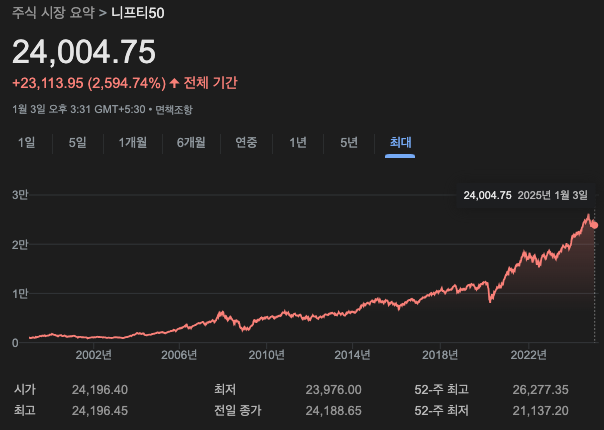Screen dimensions: 604x430
Task: Click the 전일 종가 value 24,188.65
Action: (x=334, y=410)
